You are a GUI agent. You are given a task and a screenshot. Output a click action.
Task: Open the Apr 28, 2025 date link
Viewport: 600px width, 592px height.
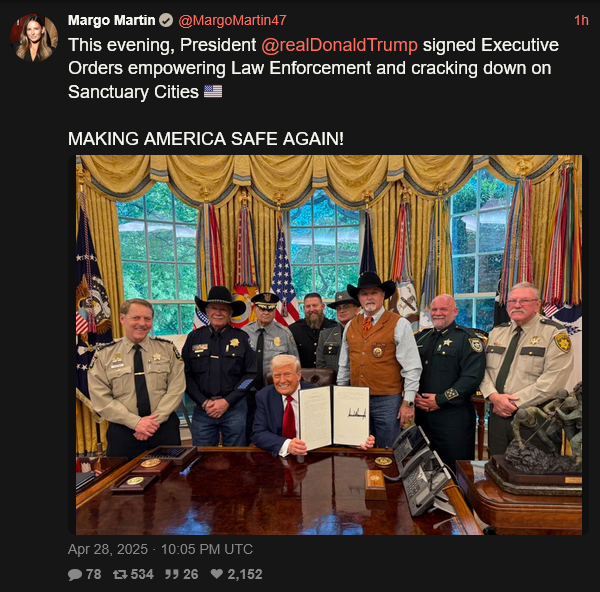coord(108,549)
